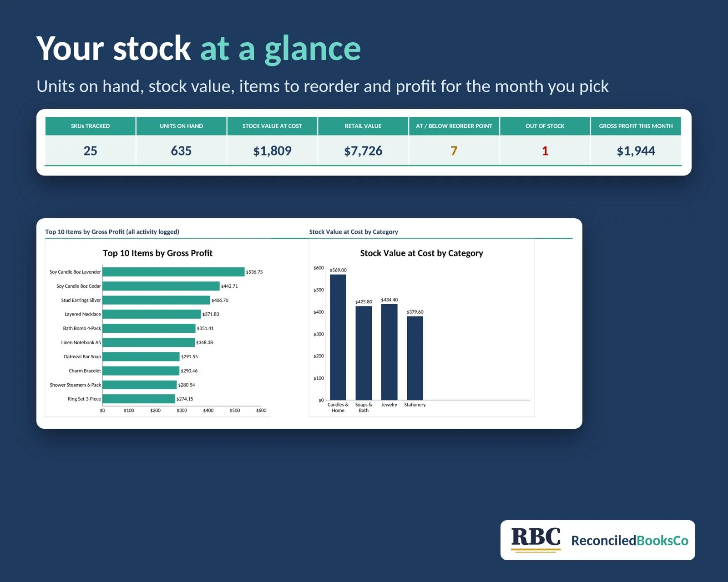Click the $371.83 data label
Screen dimensions: 728x582
click(x=211, y=314)
